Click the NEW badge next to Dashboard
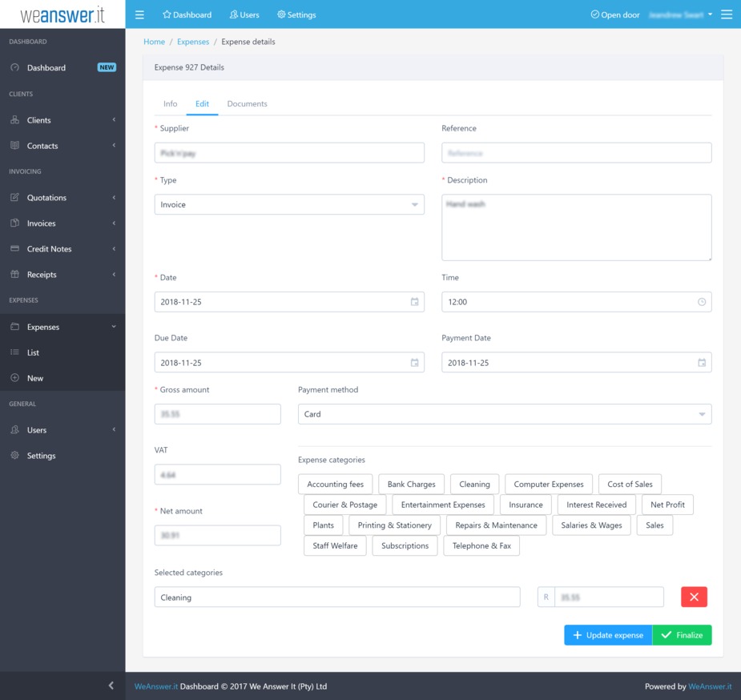 coord(107,67)
